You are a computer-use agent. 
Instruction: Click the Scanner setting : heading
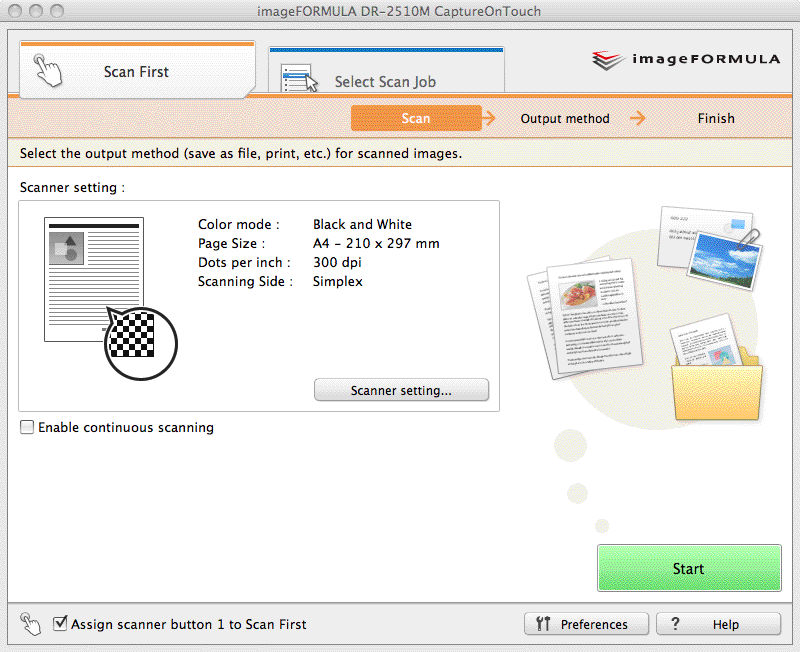click(x=72, y=187)
